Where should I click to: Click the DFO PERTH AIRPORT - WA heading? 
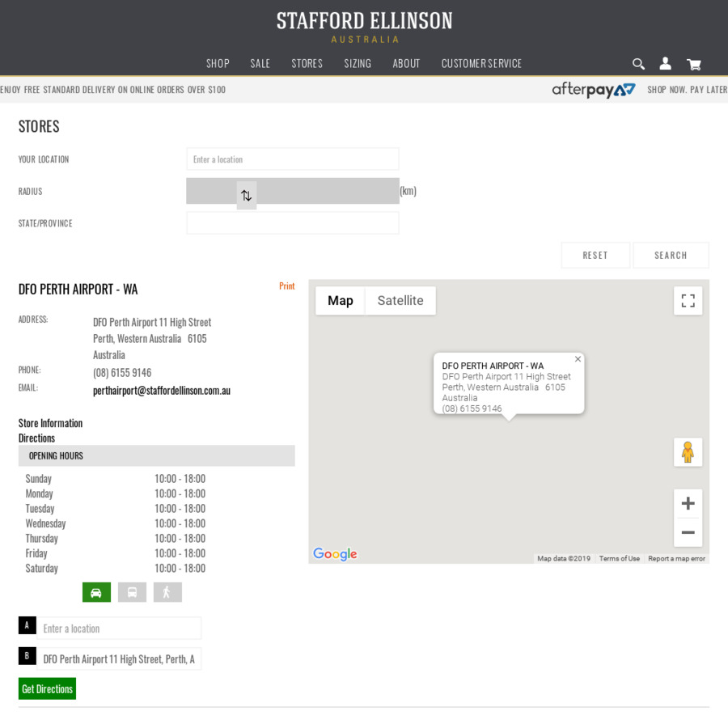pos(78,290)
